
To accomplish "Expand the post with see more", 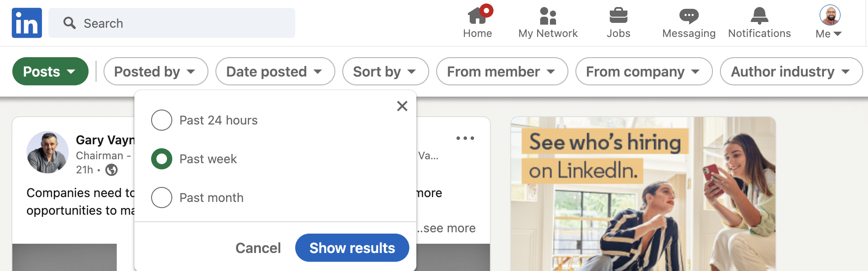I will 446,228.
